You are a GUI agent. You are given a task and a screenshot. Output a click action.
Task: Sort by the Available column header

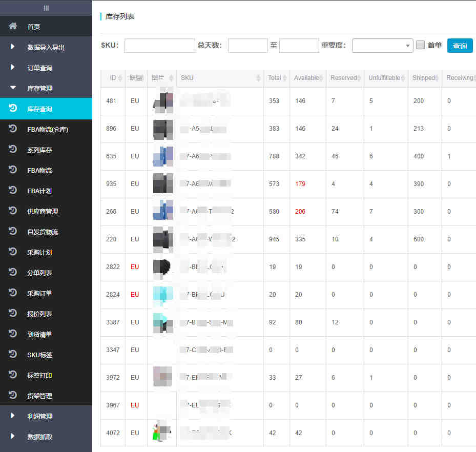click(306, 78)
